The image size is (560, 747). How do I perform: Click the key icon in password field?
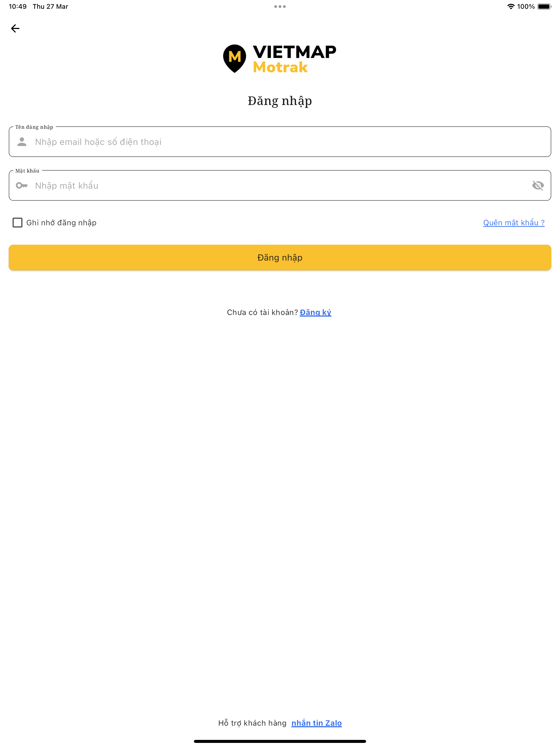coord(21,185)
